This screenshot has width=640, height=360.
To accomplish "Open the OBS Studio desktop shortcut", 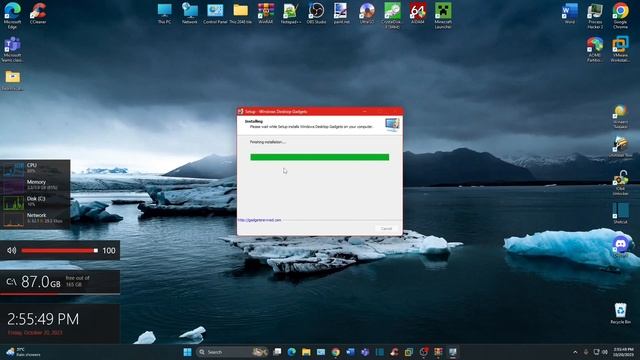I will click(x=316, y=13).
